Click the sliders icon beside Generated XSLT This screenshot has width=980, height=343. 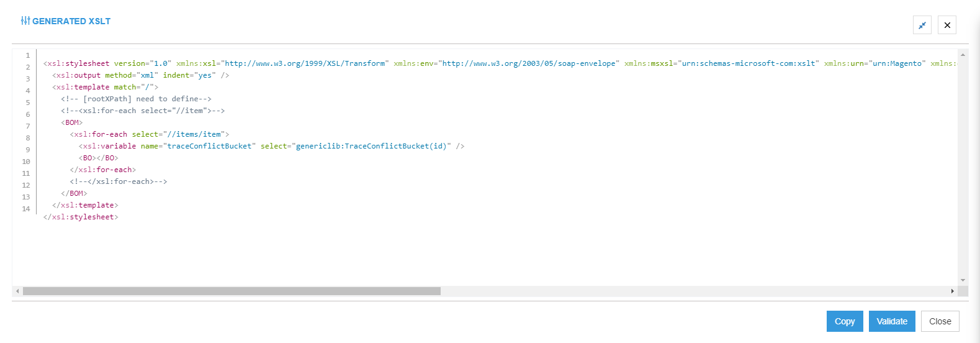[25, 21]
